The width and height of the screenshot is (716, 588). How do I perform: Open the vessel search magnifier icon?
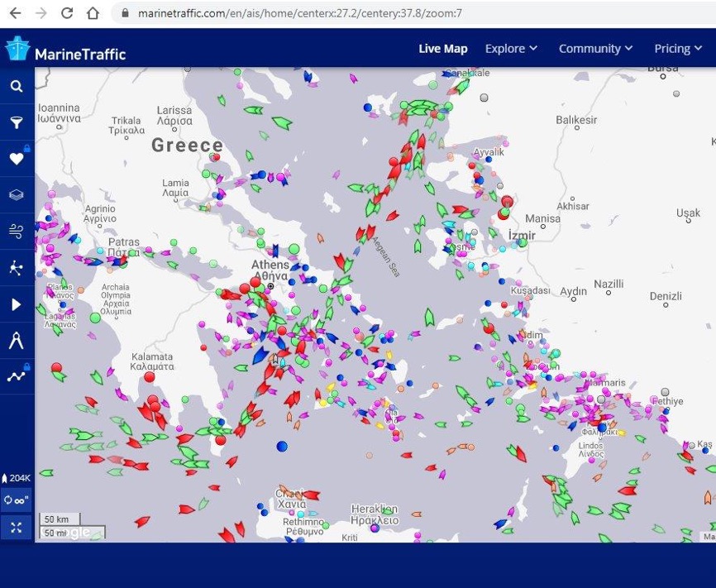pyautogui.click(x=17, y=86)
